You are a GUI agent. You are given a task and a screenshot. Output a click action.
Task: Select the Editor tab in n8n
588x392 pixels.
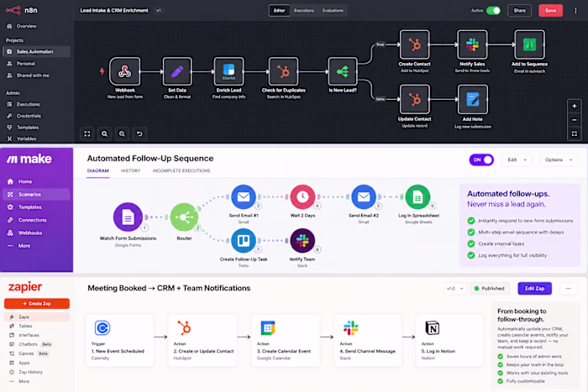point(280,11)
